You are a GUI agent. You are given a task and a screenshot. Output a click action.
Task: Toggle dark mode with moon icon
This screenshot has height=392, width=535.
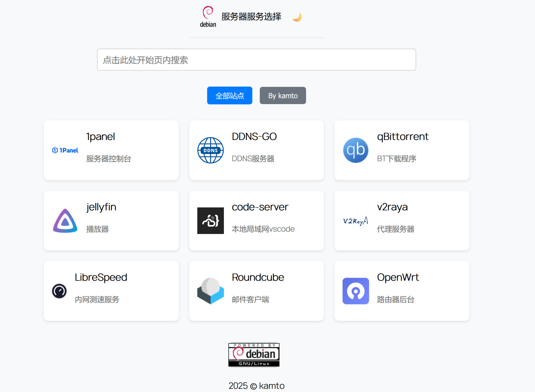297,17
